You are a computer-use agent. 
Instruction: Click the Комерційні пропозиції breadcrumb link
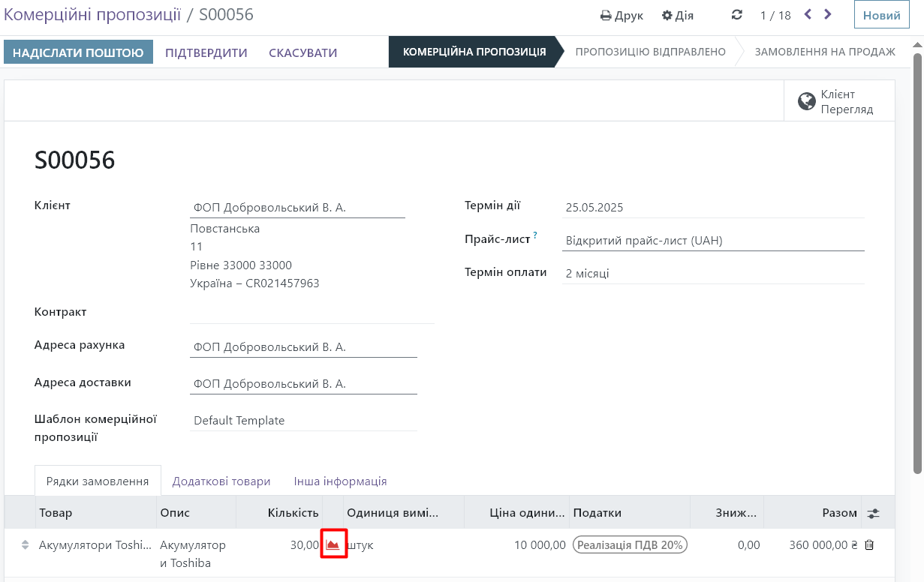(92, 14)
